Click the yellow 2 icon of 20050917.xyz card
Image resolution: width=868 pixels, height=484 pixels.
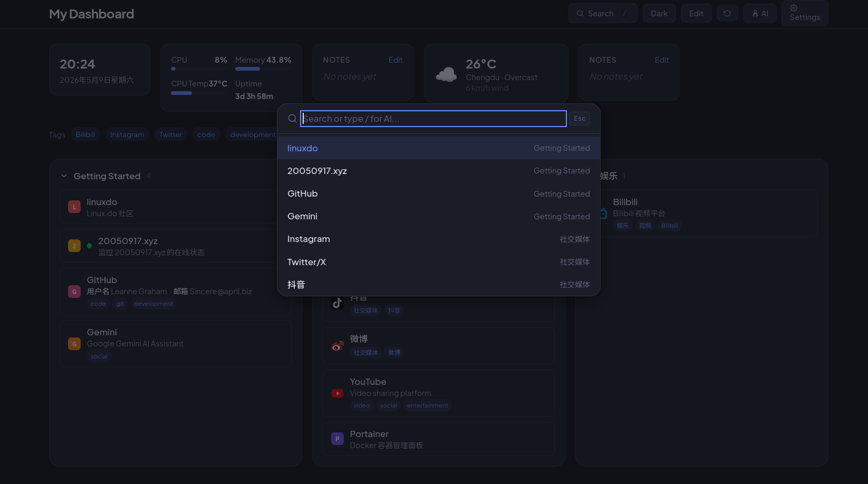[74, 246]
